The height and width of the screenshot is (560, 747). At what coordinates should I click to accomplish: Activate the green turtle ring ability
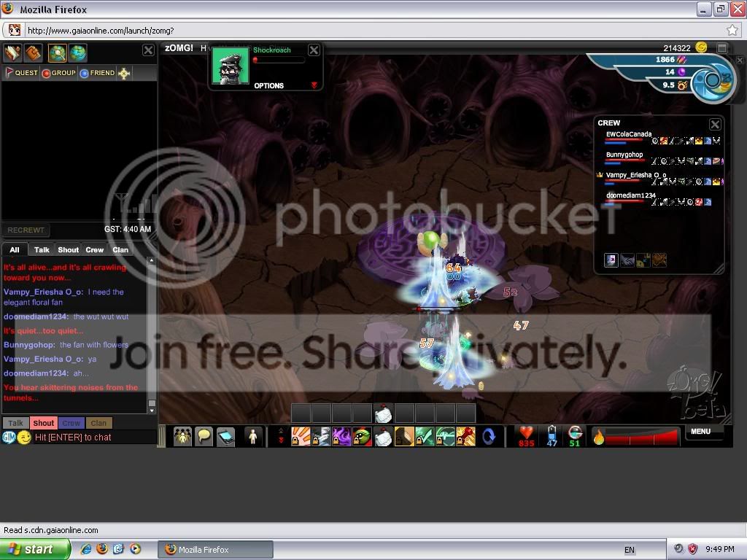[362, 436]
